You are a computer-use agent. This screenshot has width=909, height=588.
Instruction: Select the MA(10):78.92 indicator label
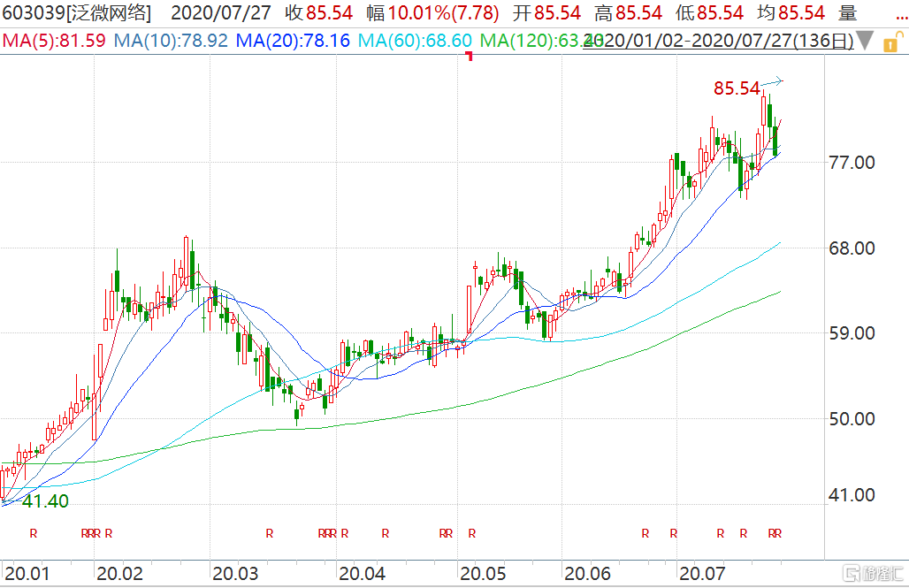point(171,41)
